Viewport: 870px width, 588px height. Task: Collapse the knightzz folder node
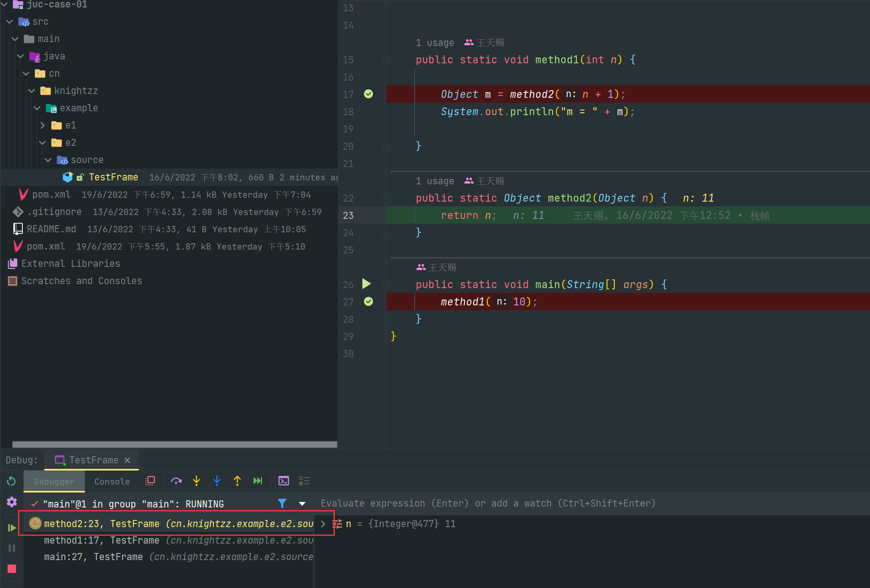(32, 91)
